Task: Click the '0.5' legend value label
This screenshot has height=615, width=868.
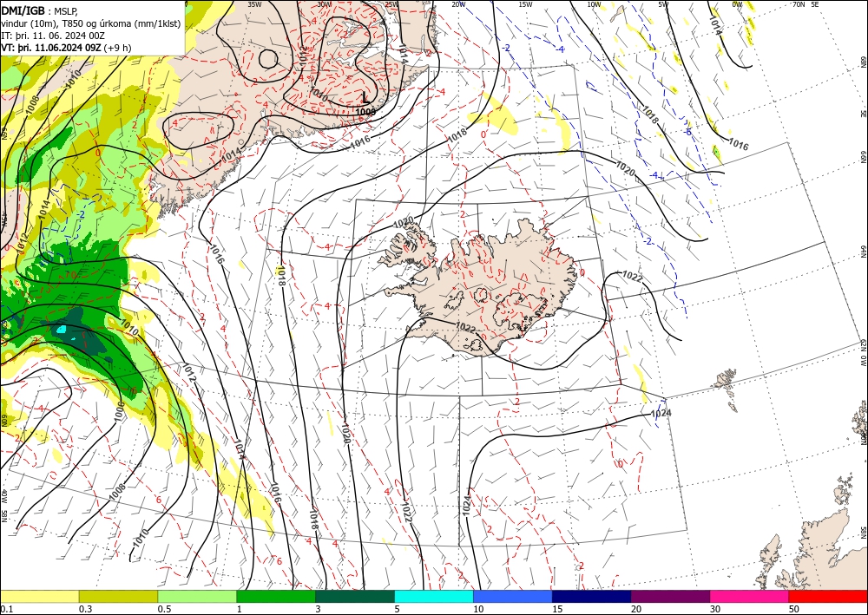Action: click(x=164, y=609)
